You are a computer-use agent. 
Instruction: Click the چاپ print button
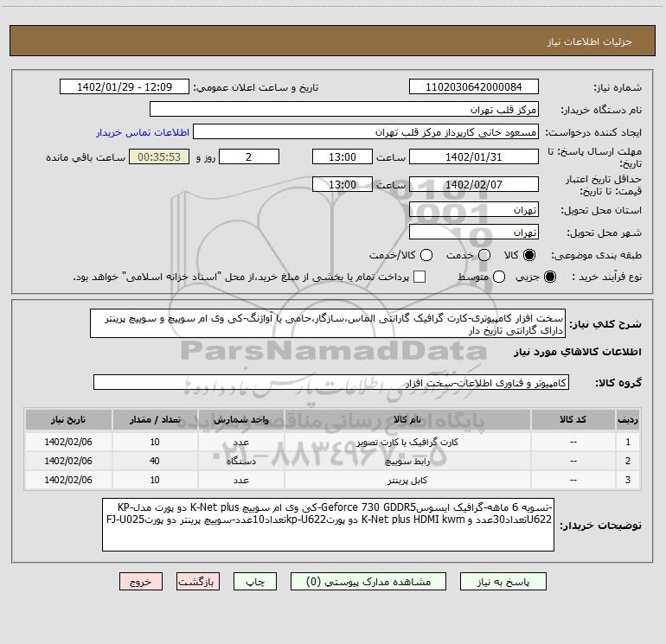tap(255, 582)
